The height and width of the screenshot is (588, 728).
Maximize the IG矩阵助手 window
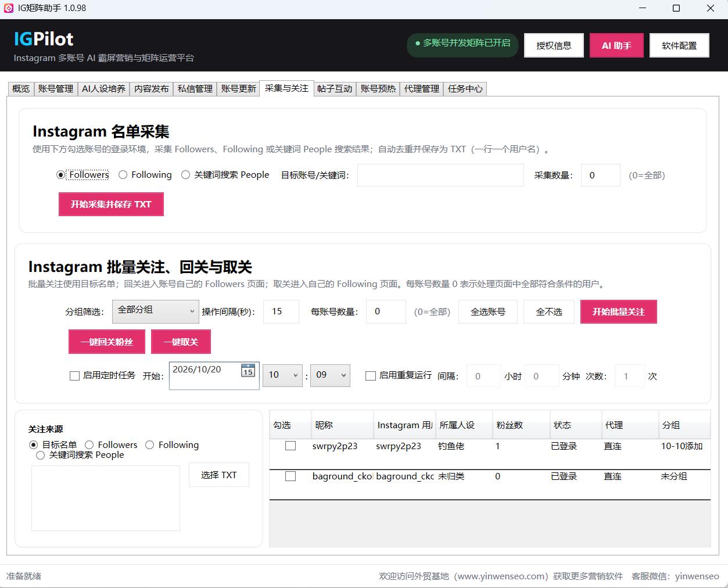[676, 8]
